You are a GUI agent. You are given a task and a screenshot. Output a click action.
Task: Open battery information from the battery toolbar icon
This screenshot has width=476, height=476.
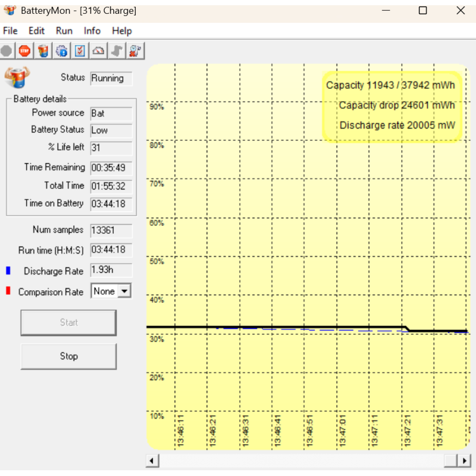(43, 51)
